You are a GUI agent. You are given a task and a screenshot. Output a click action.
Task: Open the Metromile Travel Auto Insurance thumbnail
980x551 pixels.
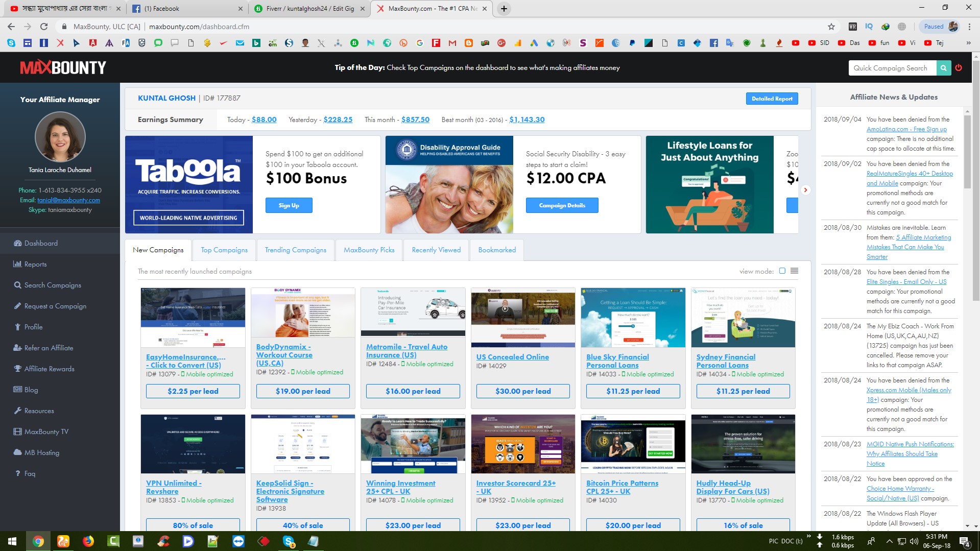point(413,312)
